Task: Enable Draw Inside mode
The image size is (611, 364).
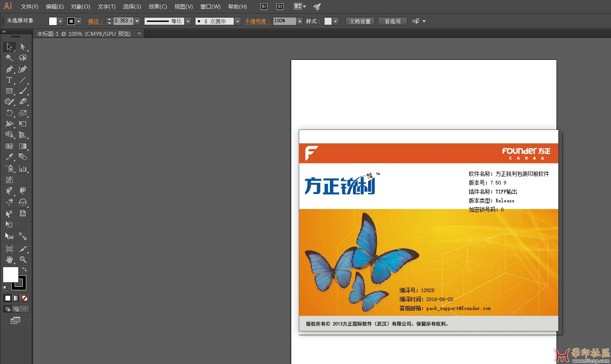Action: 25,309
